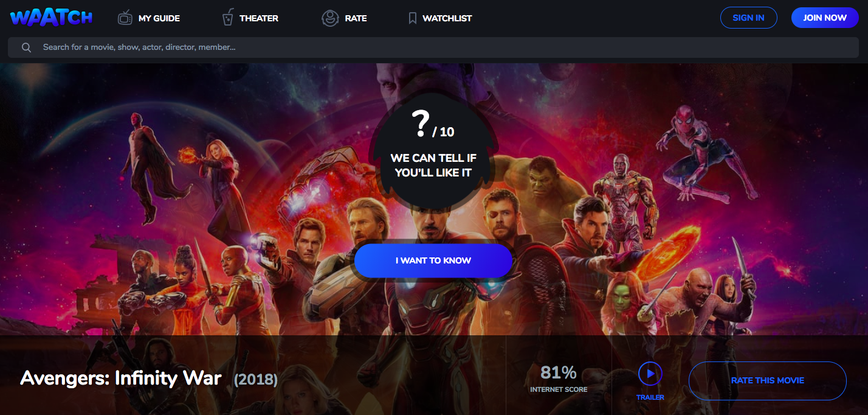Click the I WANT TO KNOW button
Screen dimensions: 868x415
click(x=433, y=260)
